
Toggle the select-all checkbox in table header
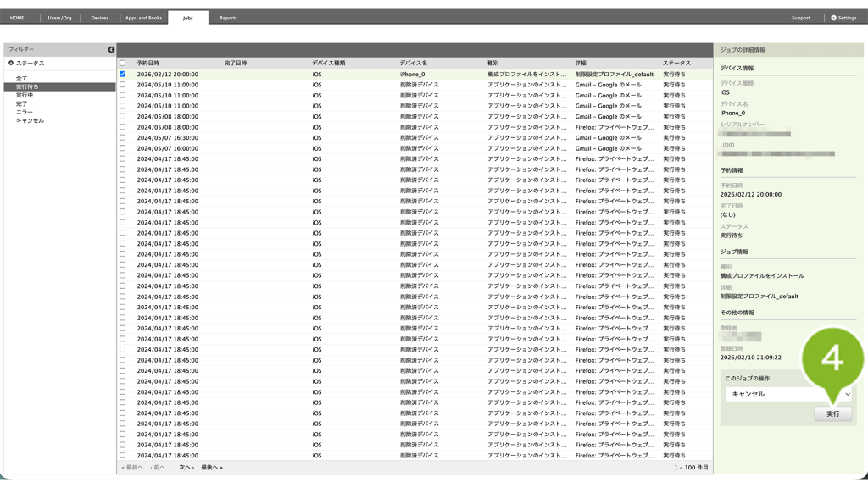tap(123, 64)
